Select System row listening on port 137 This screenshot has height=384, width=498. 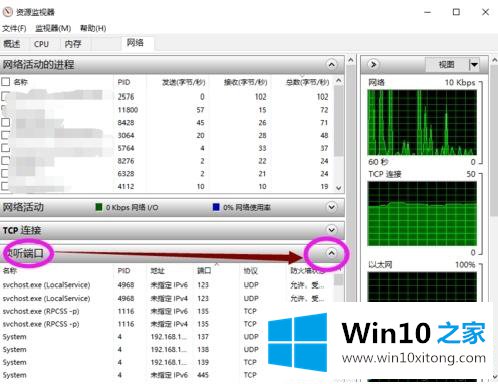pos(133,337)
